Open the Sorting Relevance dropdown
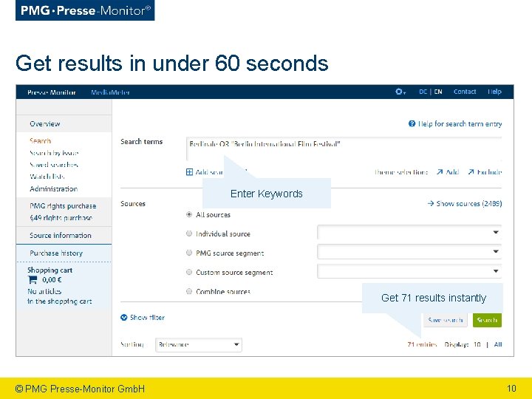This screenshot has height=399, width=532. 199,345
